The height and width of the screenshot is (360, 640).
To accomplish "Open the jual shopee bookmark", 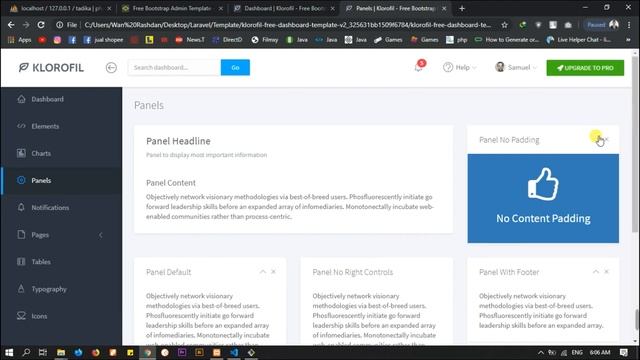I will point(103,40).
